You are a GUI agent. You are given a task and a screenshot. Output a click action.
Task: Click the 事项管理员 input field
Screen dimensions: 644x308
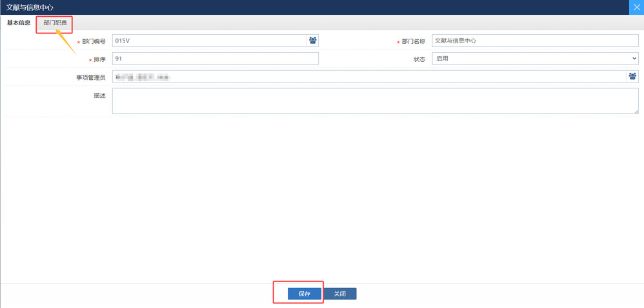click(x=369, y=77)
